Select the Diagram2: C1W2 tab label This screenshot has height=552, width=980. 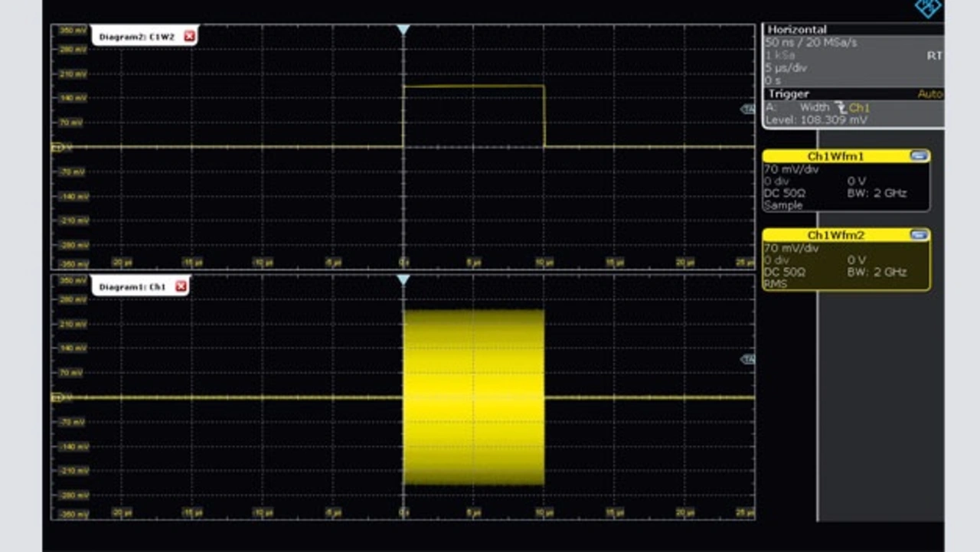(x=136, y=36)
